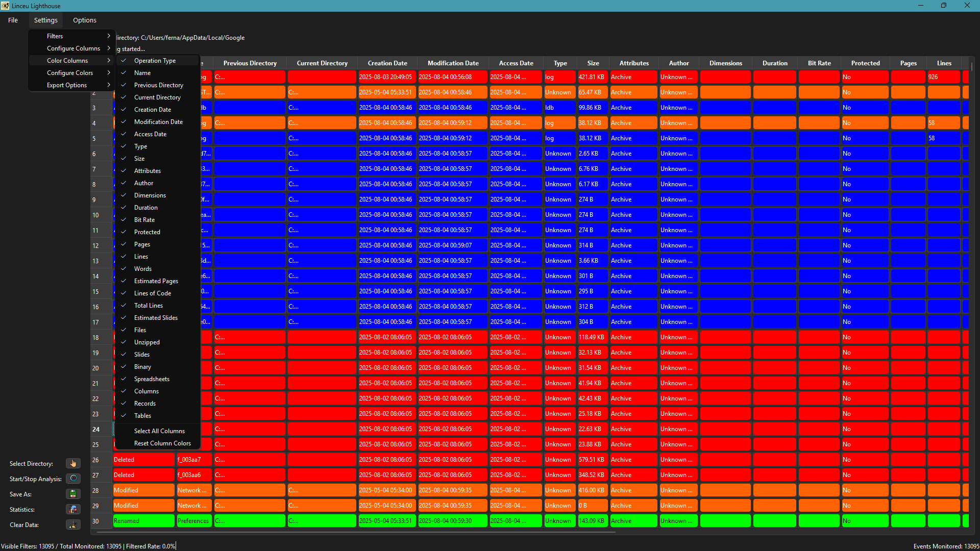Click the Save As floppy disk icon
Image resolution: width=980 pixels, height=551 pixels.
click(x=73, y=494)
